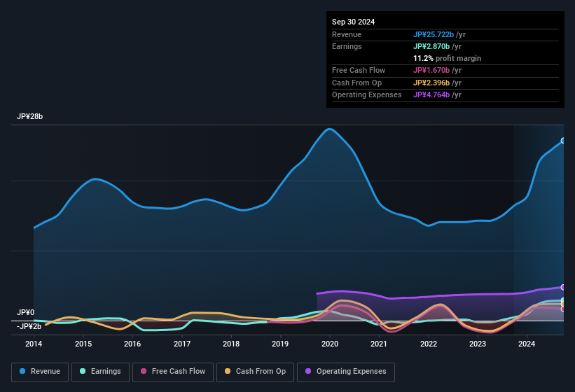
Task: Click the 2017 x-axis label
Action: [x=182, y=344]
